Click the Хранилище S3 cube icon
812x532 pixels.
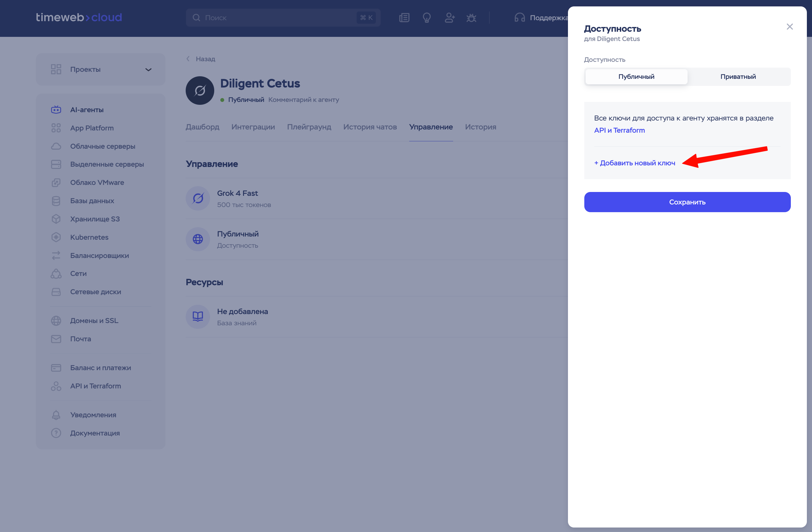pos(56,219)
